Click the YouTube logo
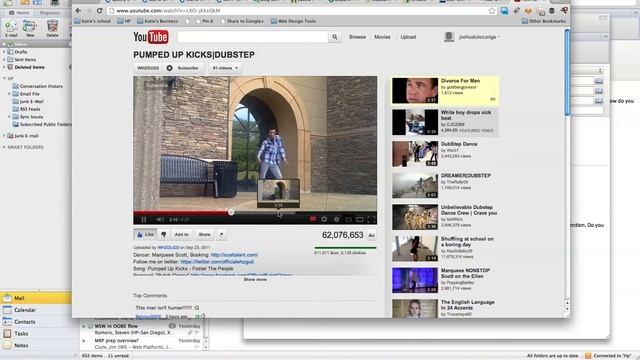The image size is (640, 360). [x=151, y=37]
